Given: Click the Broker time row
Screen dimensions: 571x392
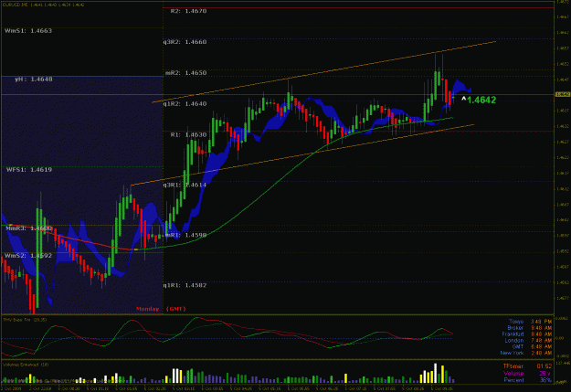Looking at the screenshot, I should click(530, 328).
